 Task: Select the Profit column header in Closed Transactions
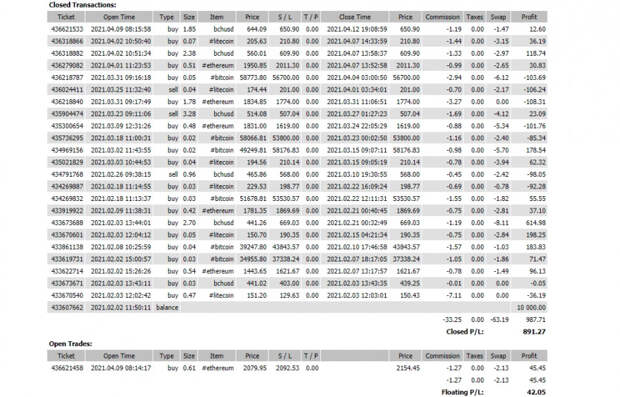(529, 17)
